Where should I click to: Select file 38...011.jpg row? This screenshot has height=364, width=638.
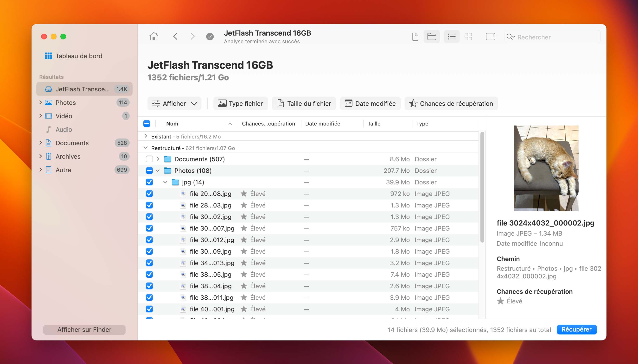(308, 297)
